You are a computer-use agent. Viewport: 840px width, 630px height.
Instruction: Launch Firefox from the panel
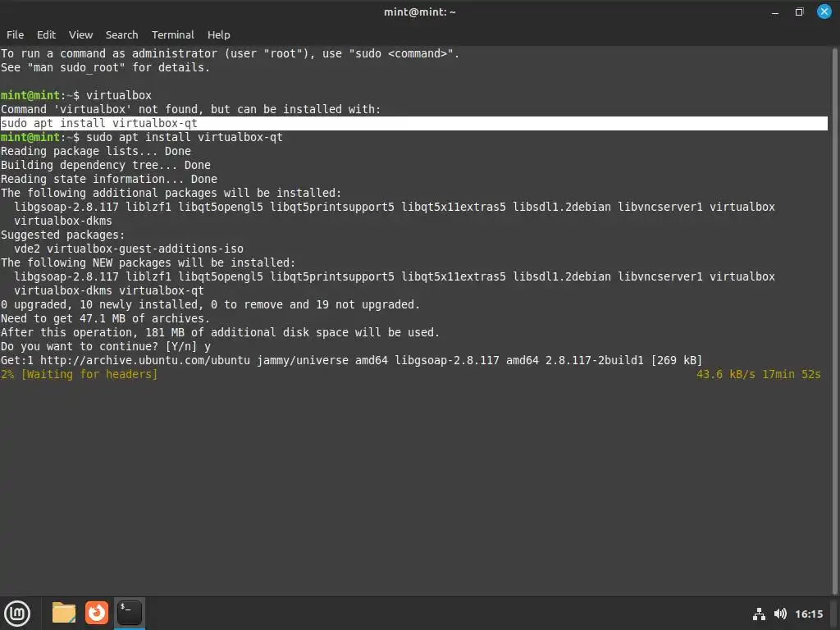coord(97,613)
